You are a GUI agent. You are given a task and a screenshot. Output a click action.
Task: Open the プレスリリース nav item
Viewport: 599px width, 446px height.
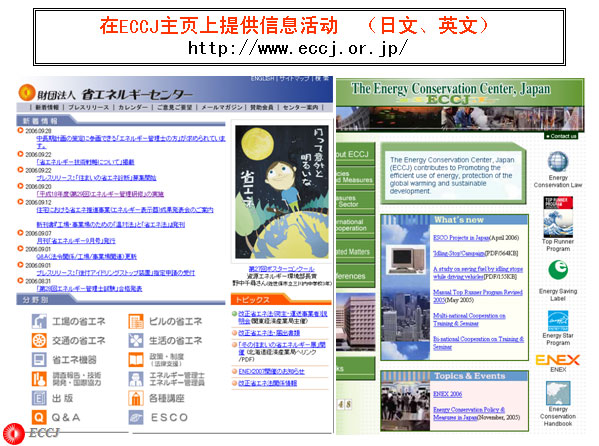(88, 107)
